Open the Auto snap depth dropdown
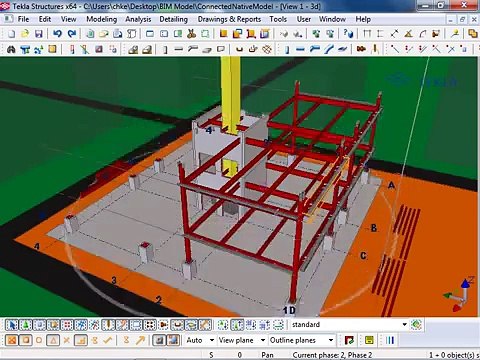The image size is (480, 360). (x=212, y=340)
